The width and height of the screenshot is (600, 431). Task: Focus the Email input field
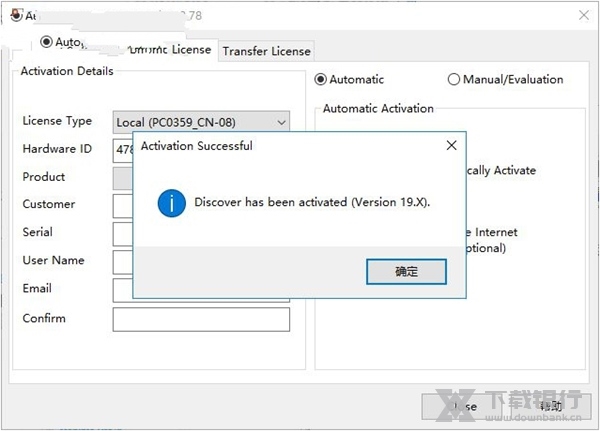pyautogui.click(x=123, y=290)
